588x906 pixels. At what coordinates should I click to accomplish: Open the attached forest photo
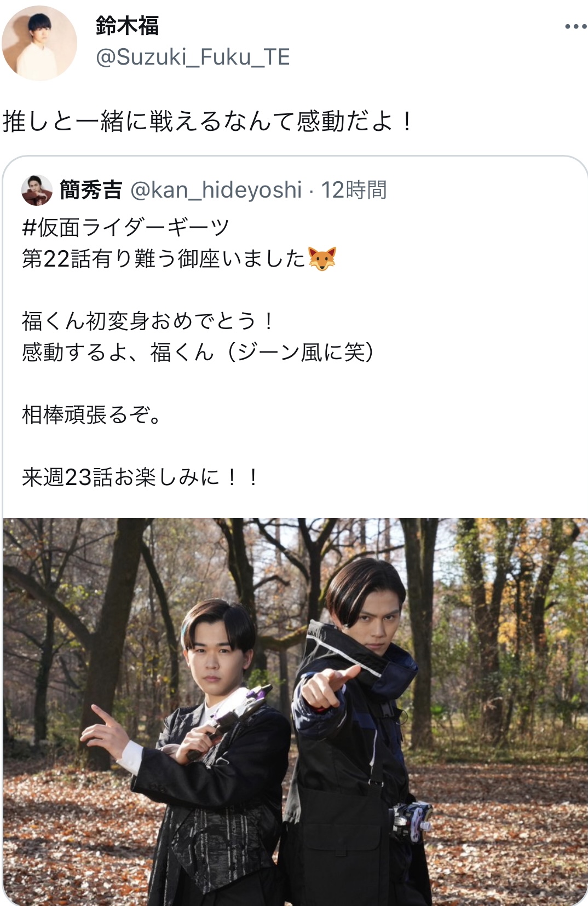tap(295, 711)
